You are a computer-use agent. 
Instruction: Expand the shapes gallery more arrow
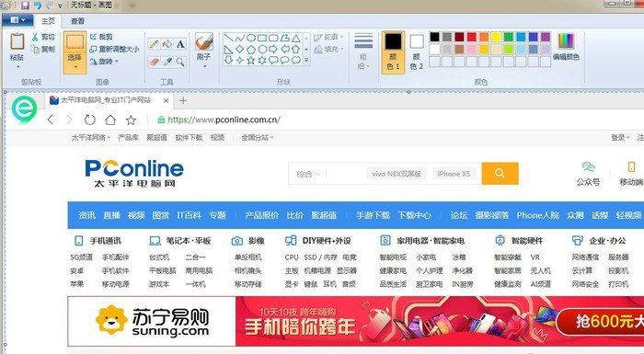[306, 61]
